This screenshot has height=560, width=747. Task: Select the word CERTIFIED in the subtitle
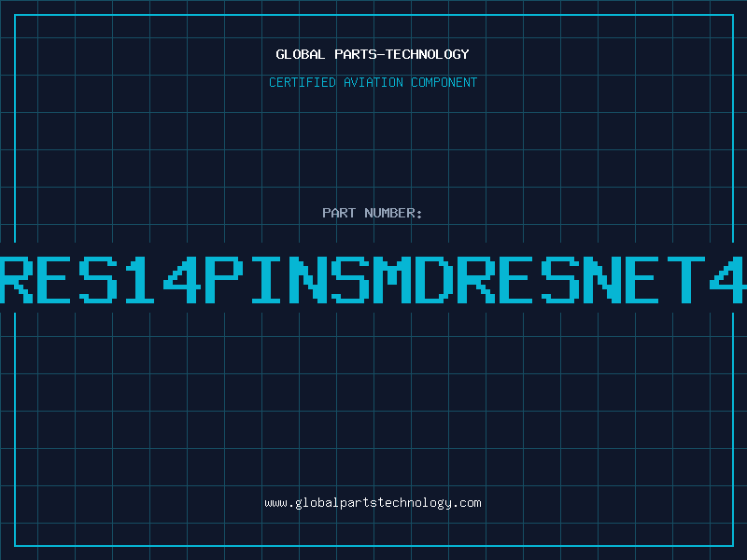click(x=303, y=82)
